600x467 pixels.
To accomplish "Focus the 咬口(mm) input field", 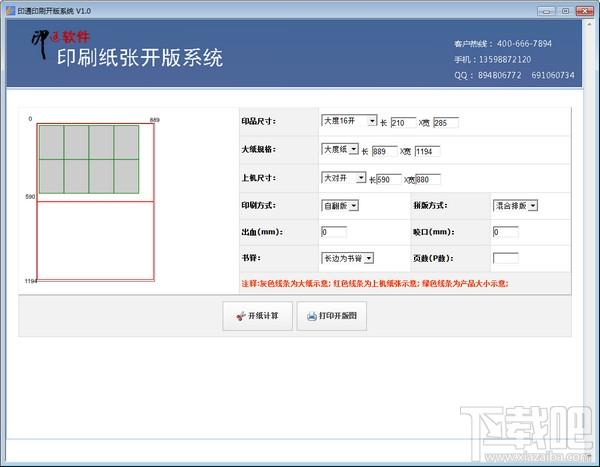I will coord(505,232).
